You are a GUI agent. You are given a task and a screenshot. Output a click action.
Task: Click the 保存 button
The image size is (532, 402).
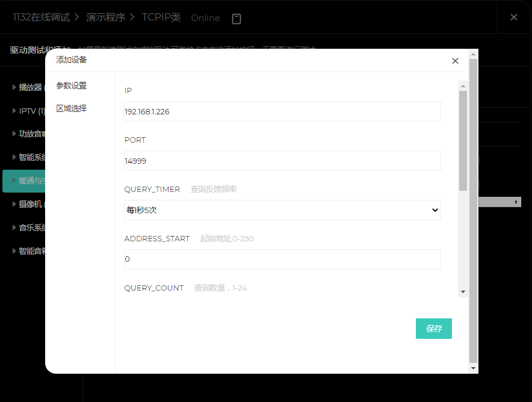tap(434, 329)
